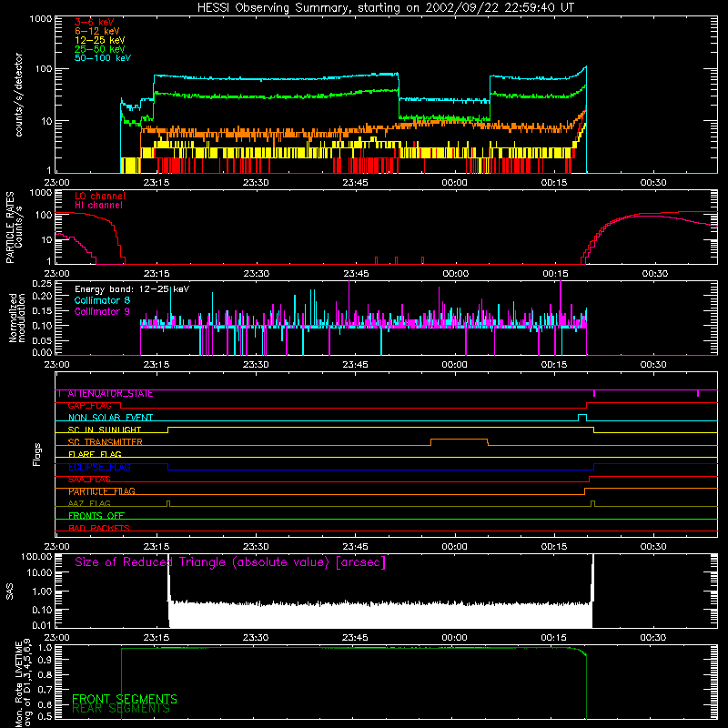Click the PARTICLE_FLAG label
Viewport: 728px width, 728px height.
(x=102, y=491)
